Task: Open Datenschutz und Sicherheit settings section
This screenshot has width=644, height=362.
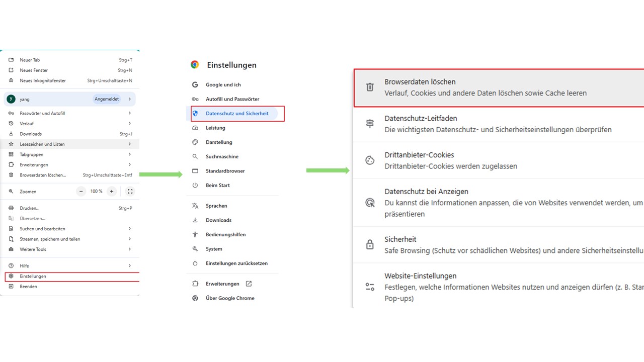Action: (237, 114)
